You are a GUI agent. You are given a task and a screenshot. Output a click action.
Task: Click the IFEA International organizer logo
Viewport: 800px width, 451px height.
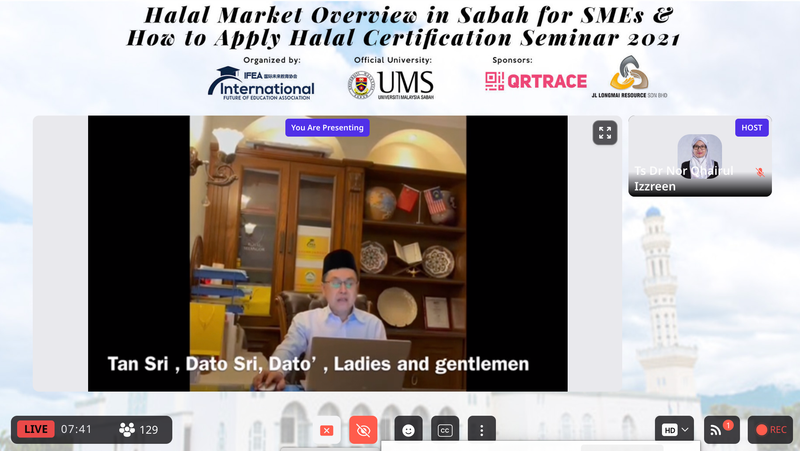coord(261,83)
